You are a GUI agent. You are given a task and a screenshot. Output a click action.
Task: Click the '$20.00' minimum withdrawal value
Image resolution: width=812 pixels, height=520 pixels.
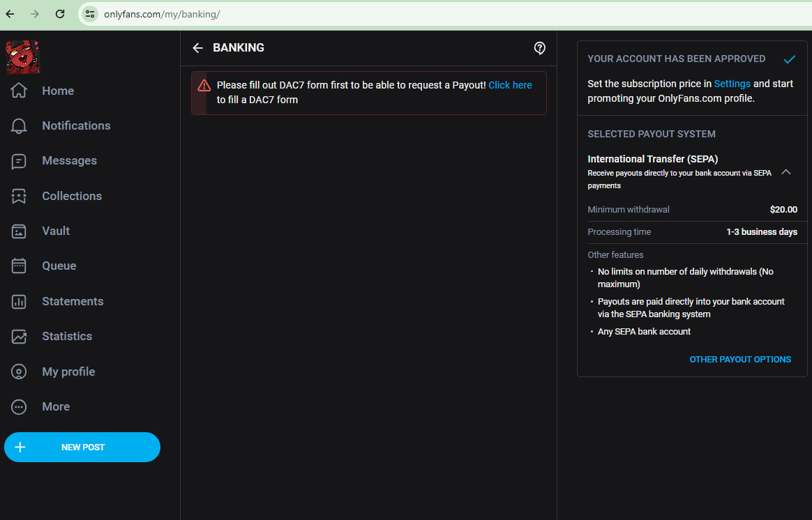pyautogui.click(x=783, y=210)
